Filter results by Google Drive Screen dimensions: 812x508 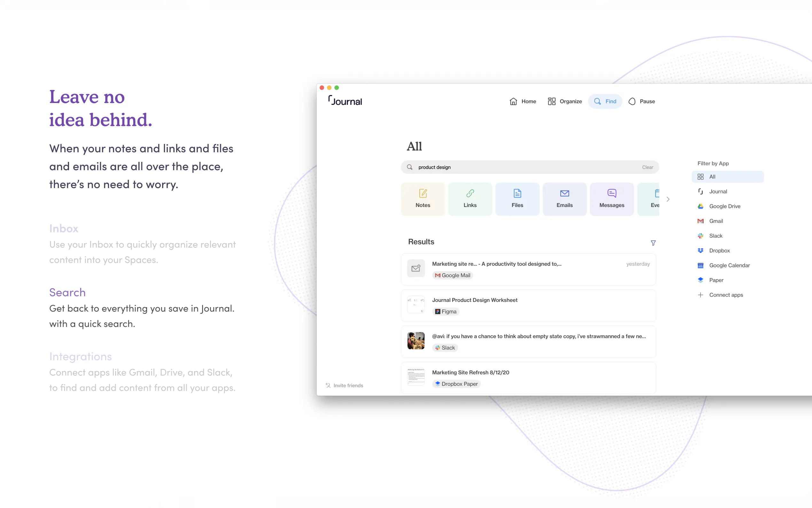724,206
